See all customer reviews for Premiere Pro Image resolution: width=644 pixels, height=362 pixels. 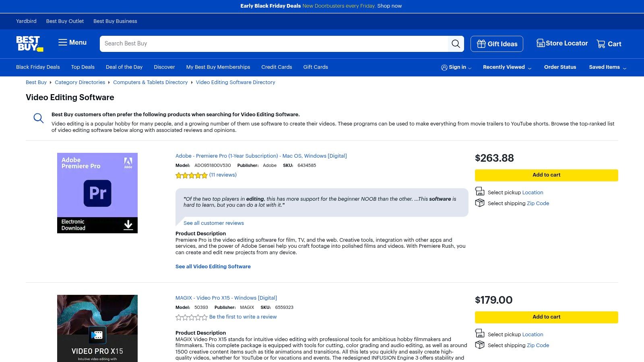[x=214, y=223]
